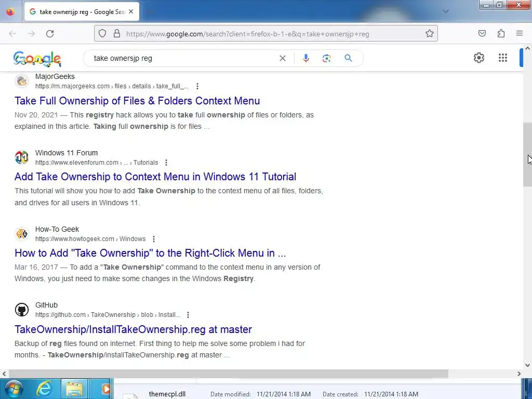Click the Windows 11 Forum favicon
The height and width of the screenshot is (399, 532).
click(22, 157)
